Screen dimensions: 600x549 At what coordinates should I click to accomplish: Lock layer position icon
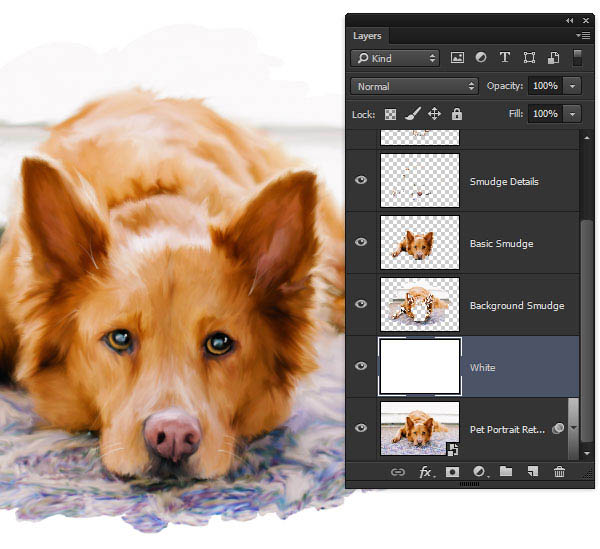pyautogui.click(x=434, y=114)
